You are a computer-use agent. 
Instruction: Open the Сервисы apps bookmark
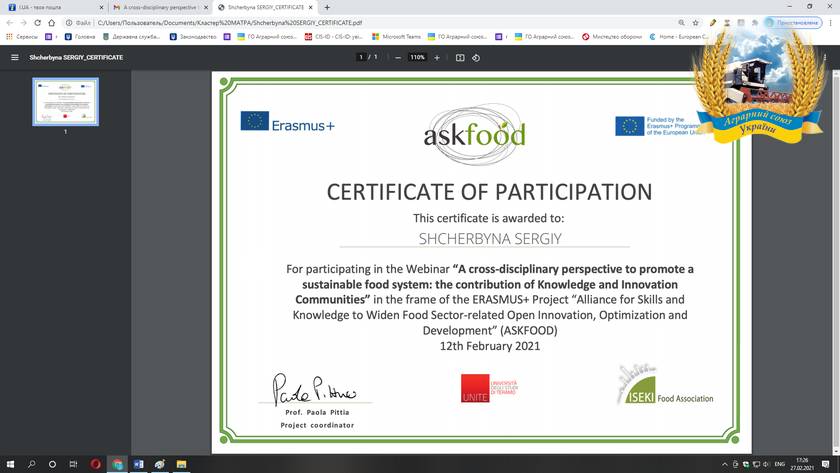coord(22,36)
